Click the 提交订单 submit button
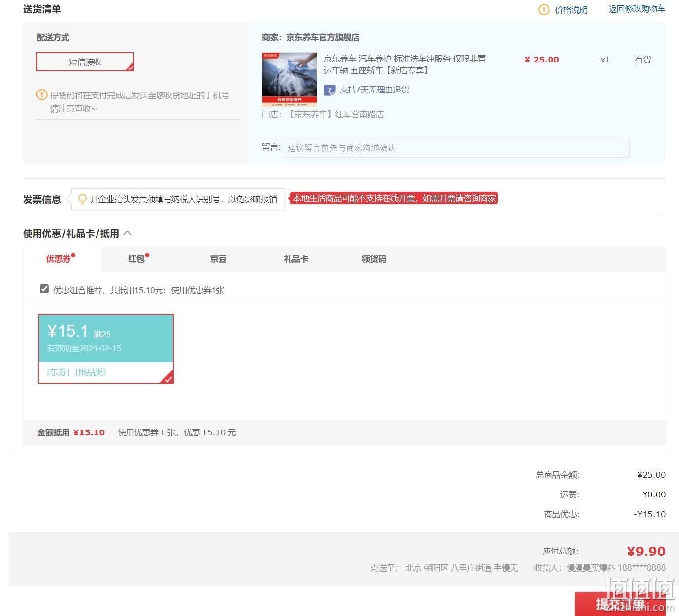The height and width of the screenshot is (616, 679). point(620,604)
